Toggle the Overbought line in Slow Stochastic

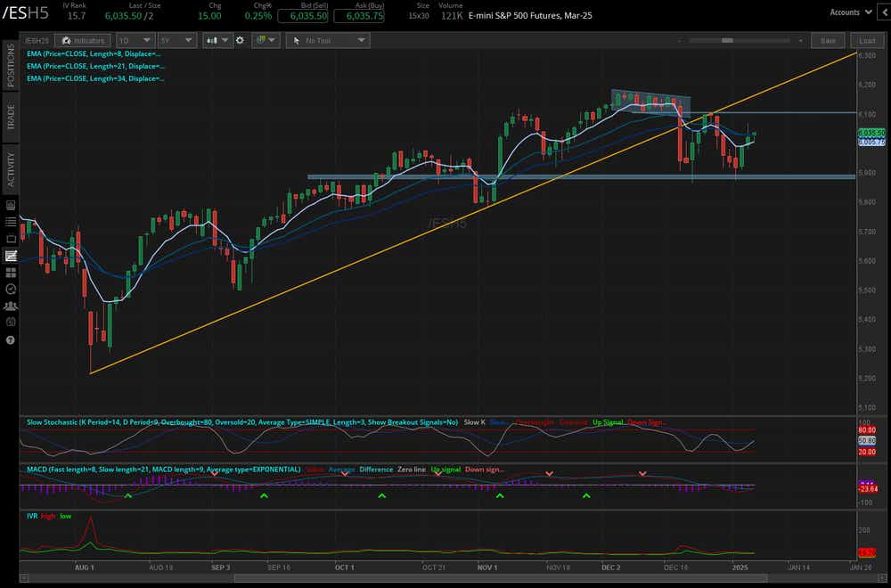pyautogui.click(x=535, y=421)
